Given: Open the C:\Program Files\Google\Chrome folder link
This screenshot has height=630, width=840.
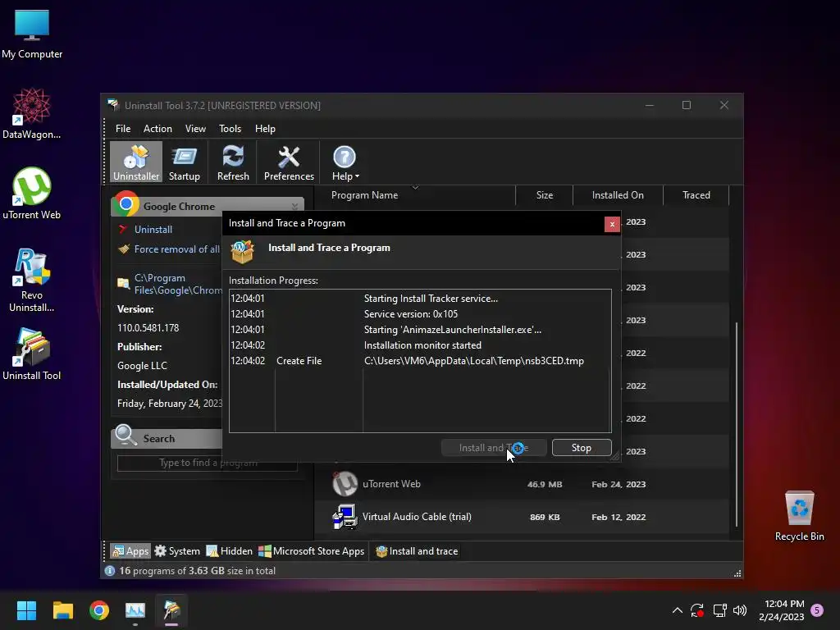Looking at the screenshot, I should (x=178, y=284).
